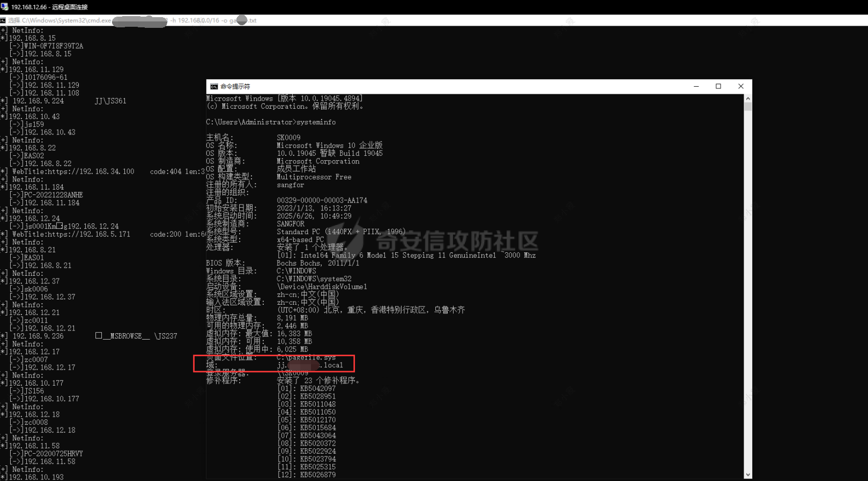Click the Multiprocessor Free build type value
The image size is (868, 481).
(314, 177)
